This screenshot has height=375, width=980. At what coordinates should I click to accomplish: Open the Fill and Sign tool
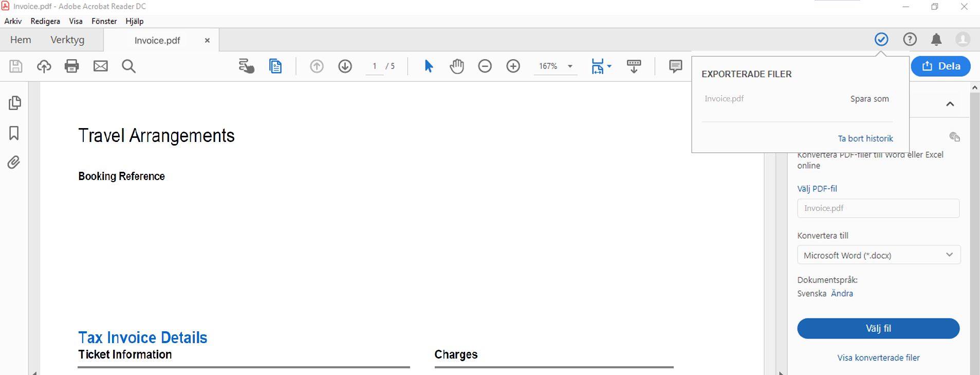point(247,66)
